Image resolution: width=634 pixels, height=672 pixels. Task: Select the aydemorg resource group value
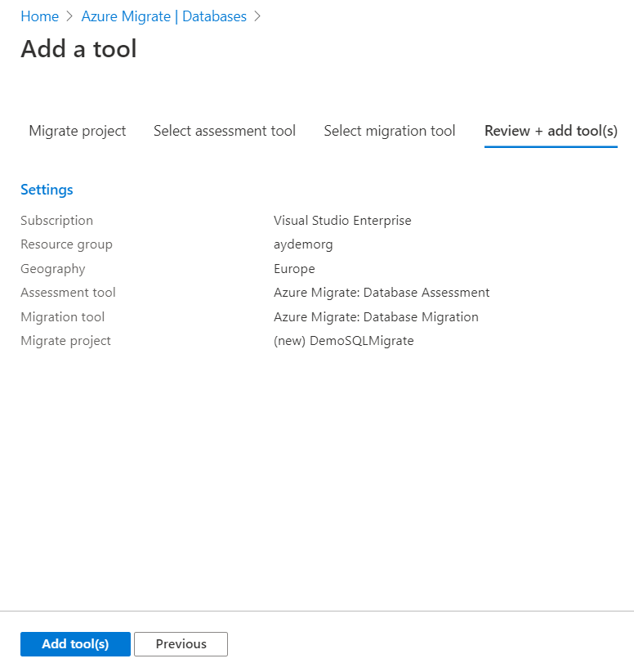point(303,244)
